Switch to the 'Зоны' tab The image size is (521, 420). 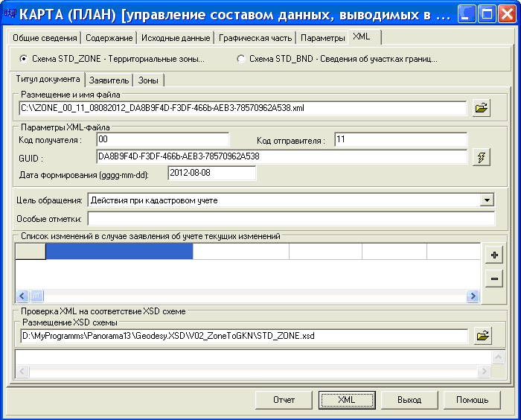pyautogui.click(x=148, y=80)
